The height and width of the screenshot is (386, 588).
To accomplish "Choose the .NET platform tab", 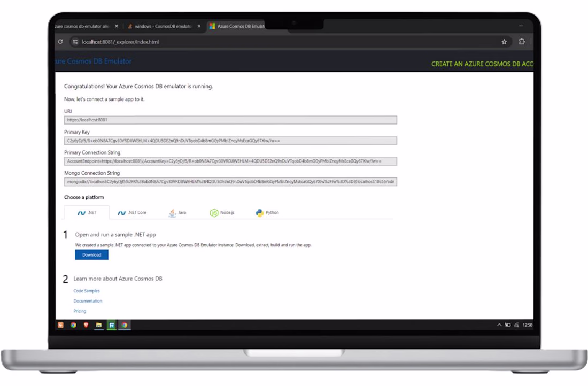I will click(87, 212).
